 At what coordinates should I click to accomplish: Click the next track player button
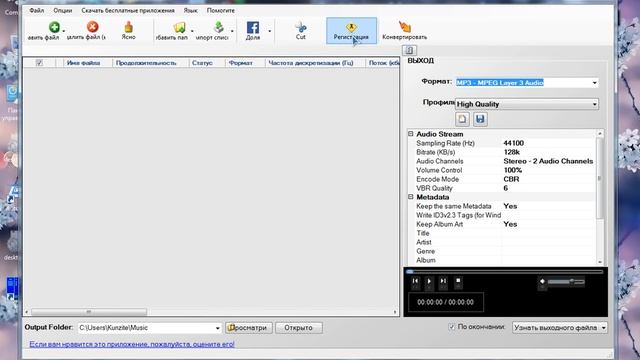click(443, 281)
